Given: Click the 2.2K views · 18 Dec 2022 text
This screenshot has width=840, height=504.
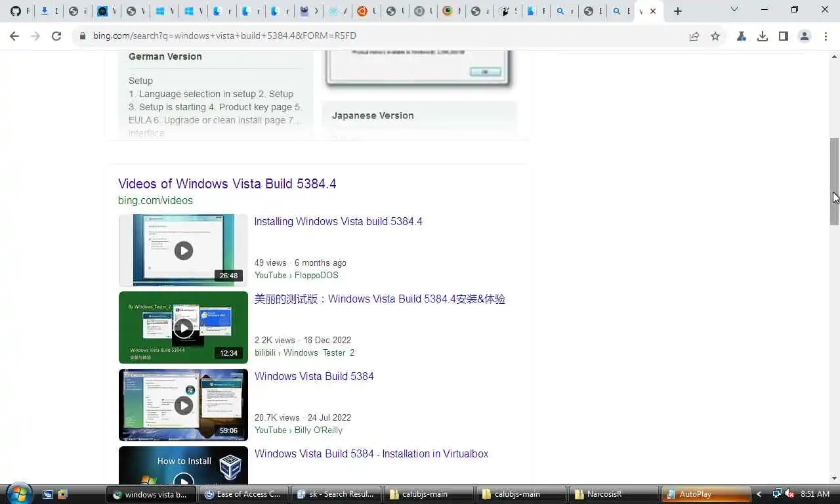Looking at the screenshot, I should coord(303,341).
